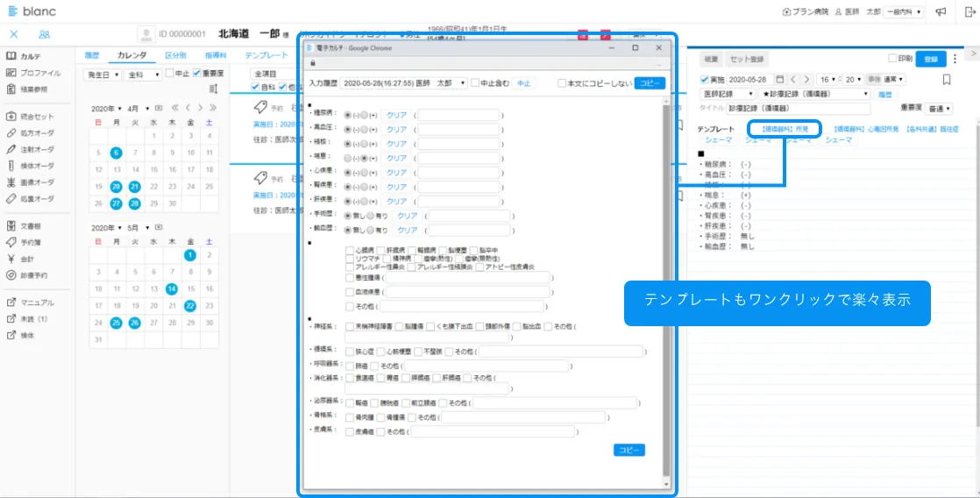Click the announcement megaphone icon

(x=941, y=12)
